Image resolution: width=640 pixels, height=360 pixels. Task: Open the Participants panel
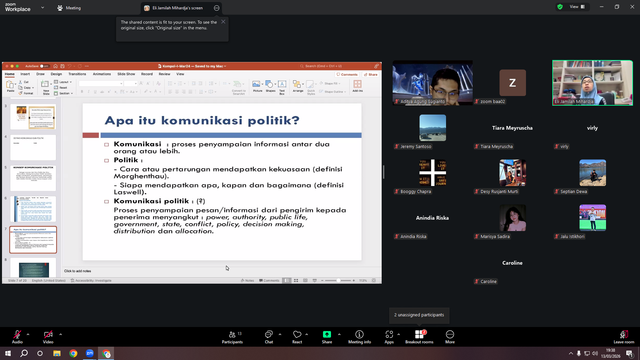click(232, 336)
